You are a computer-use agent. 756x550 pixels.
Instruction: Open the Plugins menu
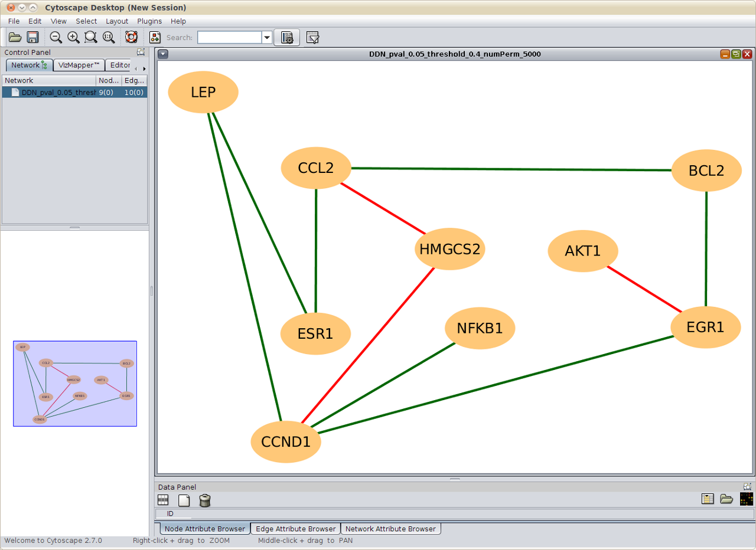click(149, 21)
